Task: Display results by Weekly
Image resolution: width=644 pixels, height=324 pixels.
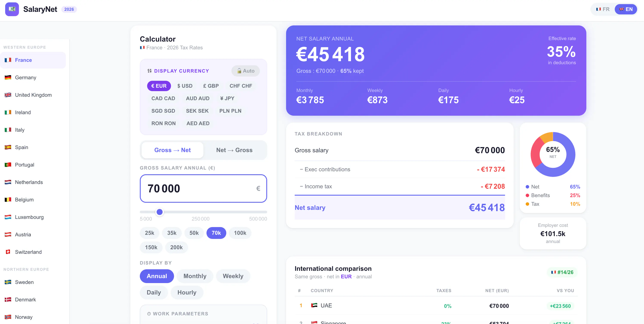Action: click(233, 276)
